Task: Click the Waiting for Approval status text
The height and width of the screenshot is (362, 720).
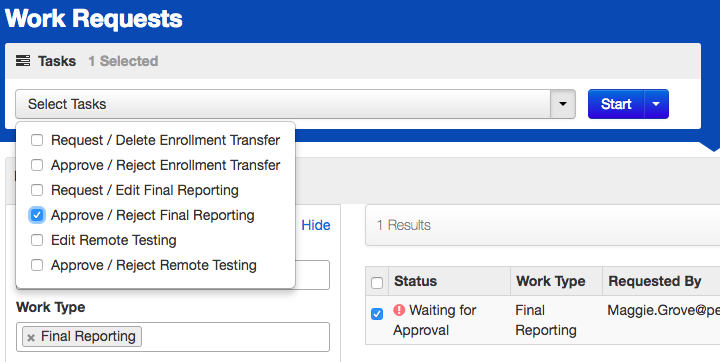Action: tap(435, 320)
